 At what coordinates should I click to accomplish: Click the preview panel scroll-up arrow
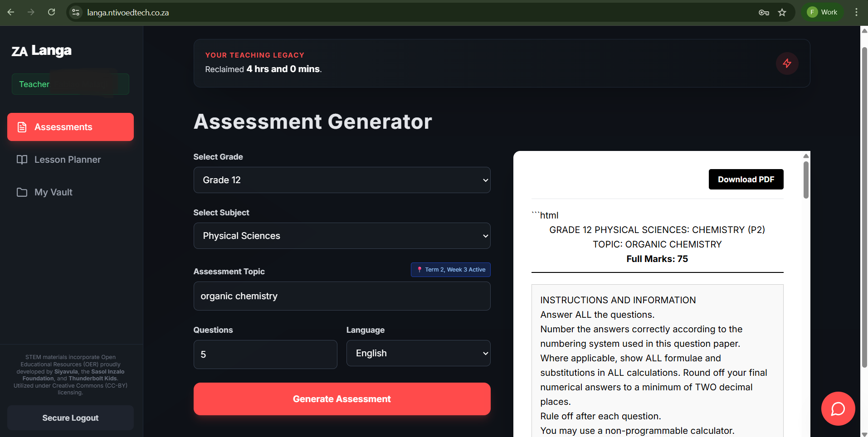[x=806, y=156]
